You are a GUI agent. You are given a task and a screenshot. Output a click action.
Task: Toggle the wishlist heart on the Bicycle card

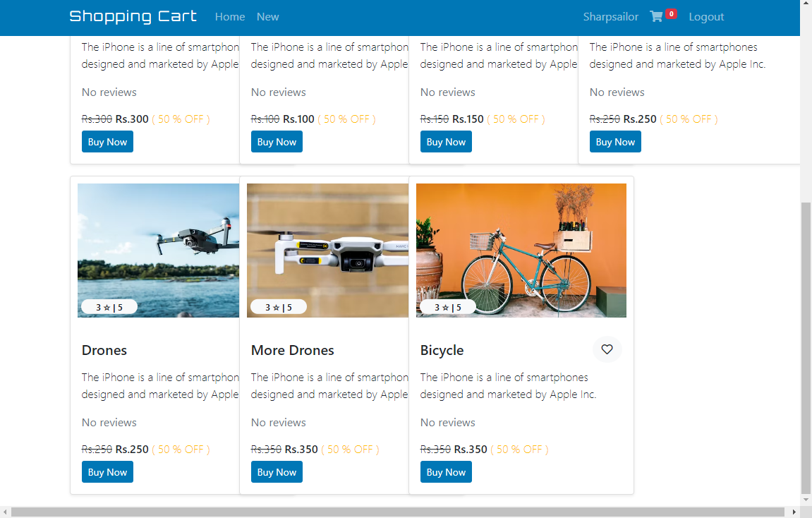point(607,349)
